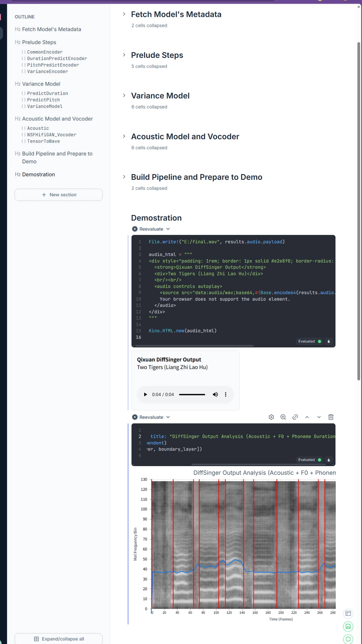Click the cell link chain icon
The height and width of the screenshot is (644, 362).
click(x=295, y=417)
